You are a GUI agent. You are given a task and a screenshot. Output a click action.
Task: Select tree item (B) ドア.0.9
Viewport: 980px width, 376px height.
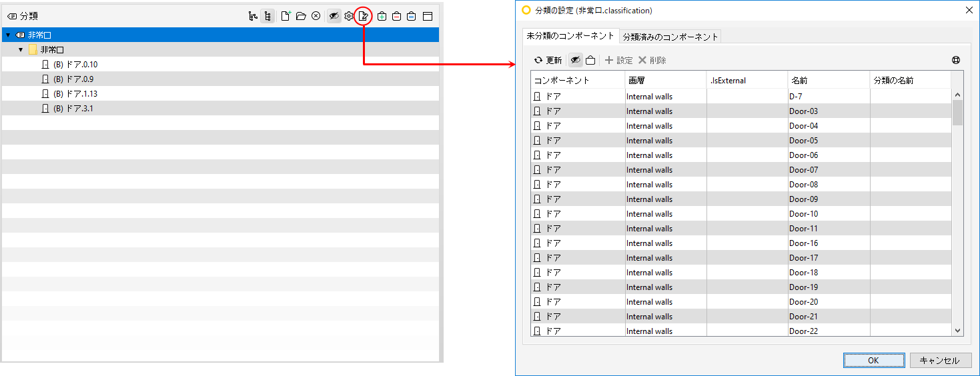tap(67, 79)
